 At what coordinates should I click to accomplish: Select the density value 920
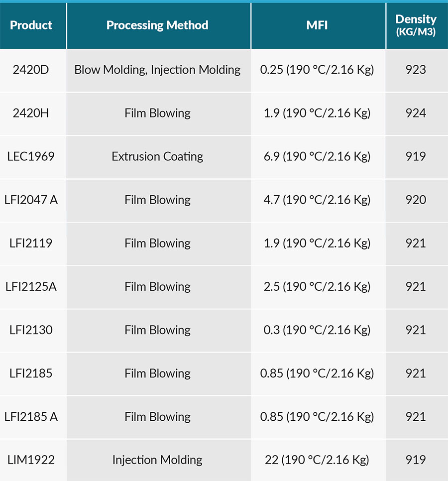tap(416, 200)
